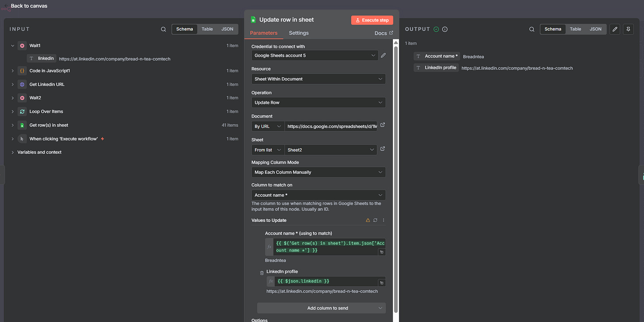
Task: Click the Execute workflow trigger cursor icon
Action: (22, 139)
